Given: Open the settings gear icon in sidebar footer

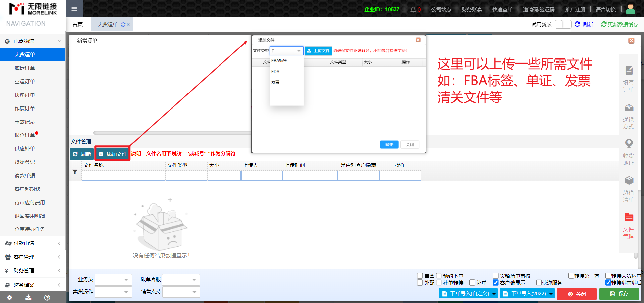Looking at the screenshot, I should (9, 297).
